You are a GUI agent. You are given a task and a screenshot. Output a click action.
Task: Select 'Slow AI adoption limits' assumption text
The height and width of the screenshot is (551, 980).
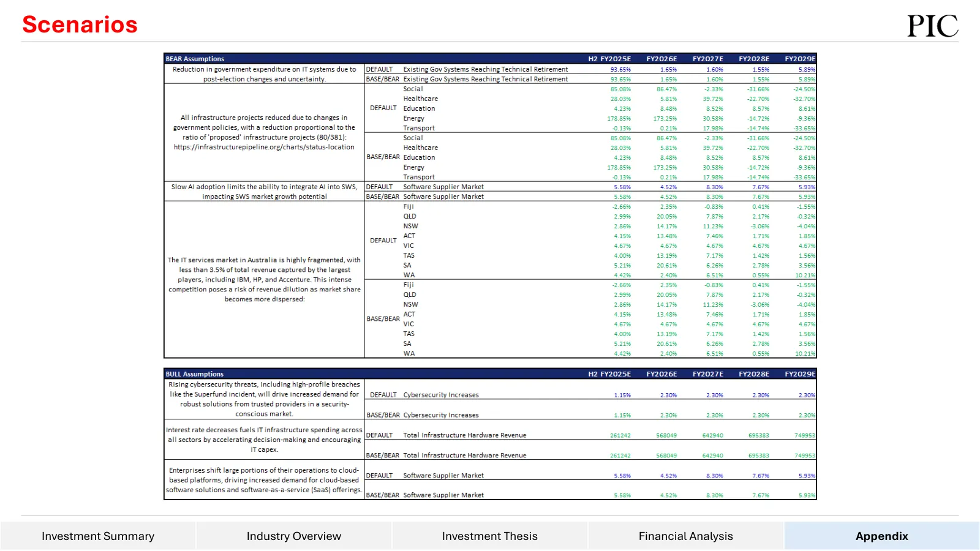[264, 192]
